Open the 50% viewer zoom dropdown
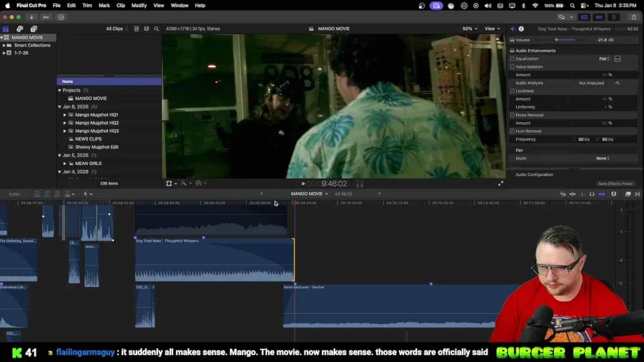Image resolution: width=644 pixels, height=362 pixels. pos(470,29)
